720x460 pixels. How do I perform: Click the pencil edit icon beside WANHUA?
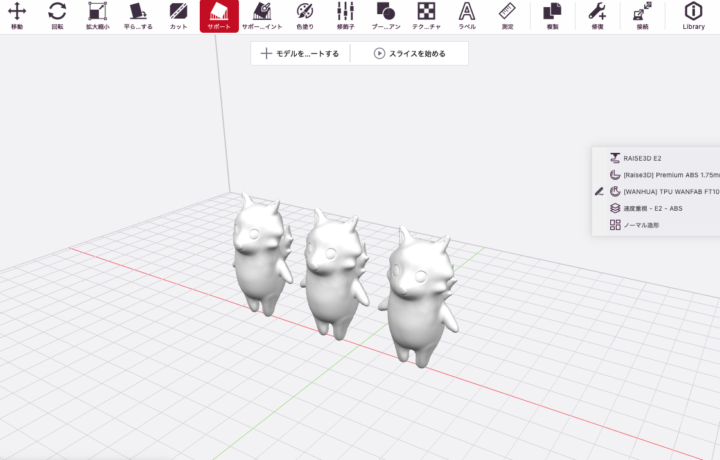[x=599, y=191]
